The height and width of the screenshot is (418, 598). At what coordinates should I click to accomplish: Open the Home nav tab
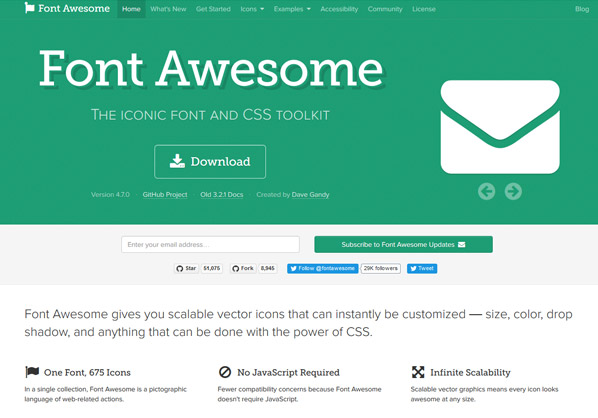point(131,9)
